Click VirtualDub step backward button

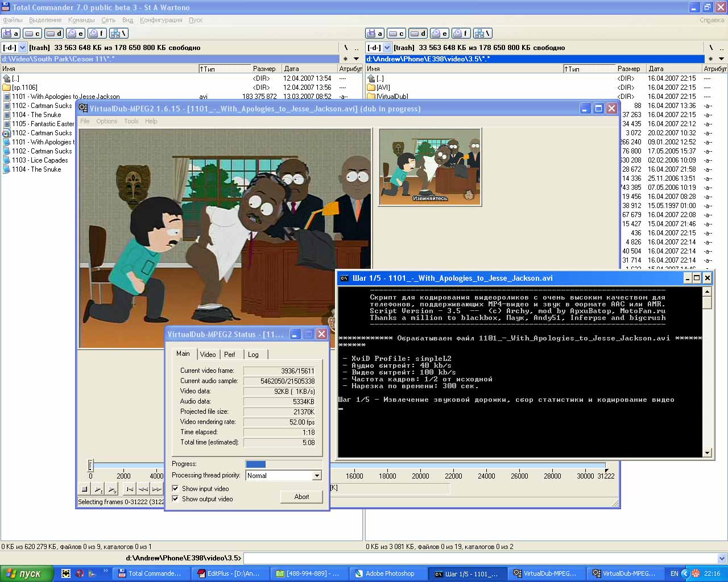pyautogui.click(x=143, y=489)
